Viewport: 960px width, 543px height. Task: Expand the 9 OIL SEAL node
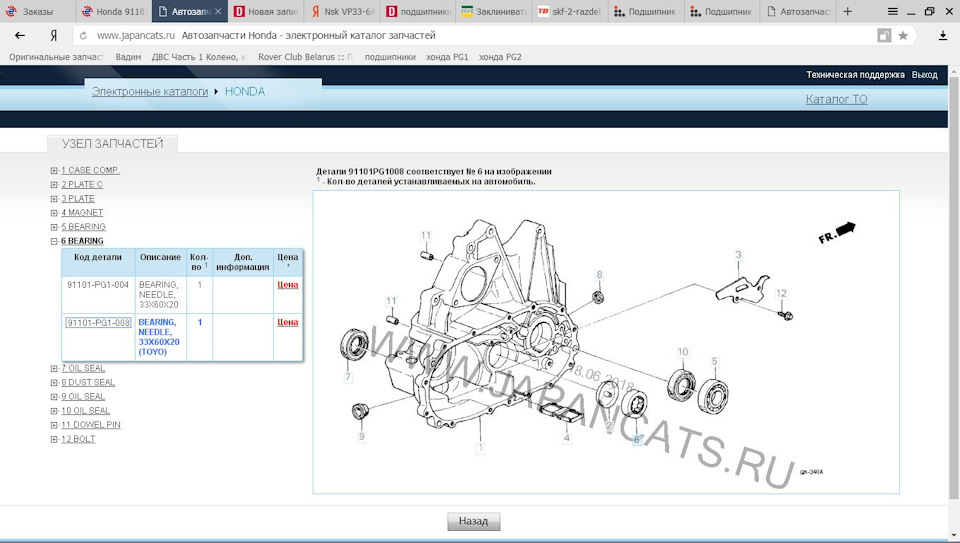pyautogui.click(x=54, y=396)
